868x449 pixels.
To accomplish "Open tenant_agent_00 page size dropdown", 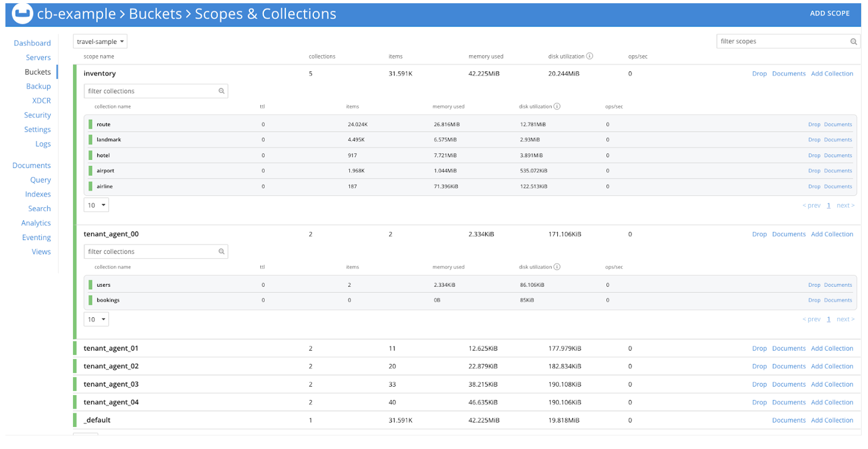I will click(97, 319).
